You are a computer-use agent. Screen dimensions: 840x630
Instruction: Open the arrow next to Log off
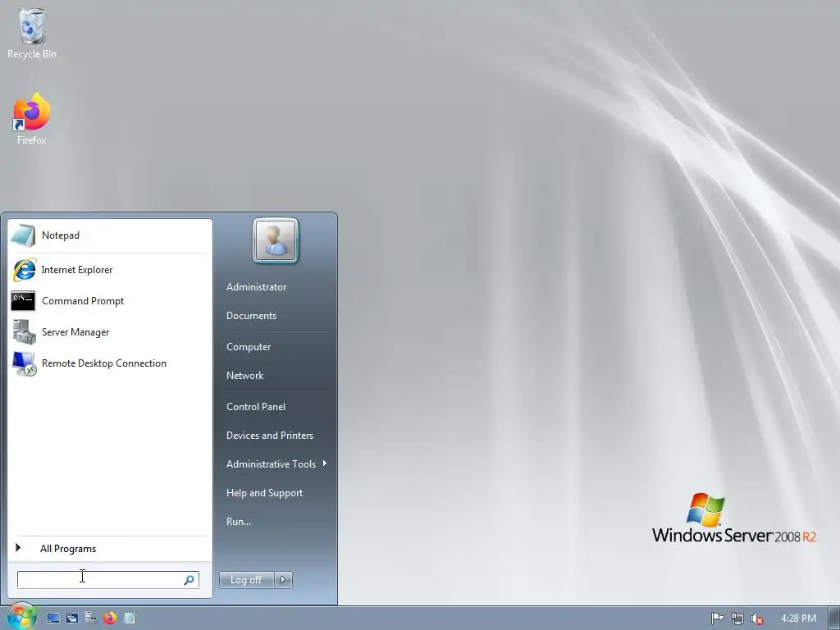coord(283,580)
